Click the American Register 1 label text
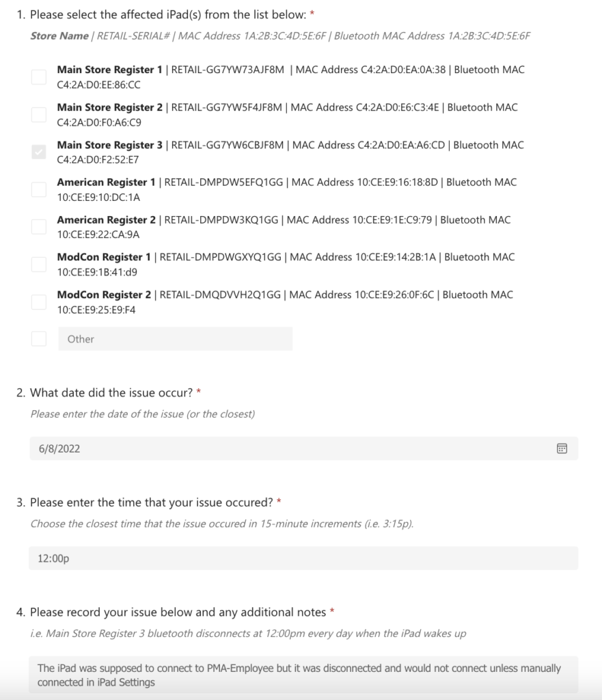This screenshot has width=602, height=700. pyautogui.click(x=106, y=183)
